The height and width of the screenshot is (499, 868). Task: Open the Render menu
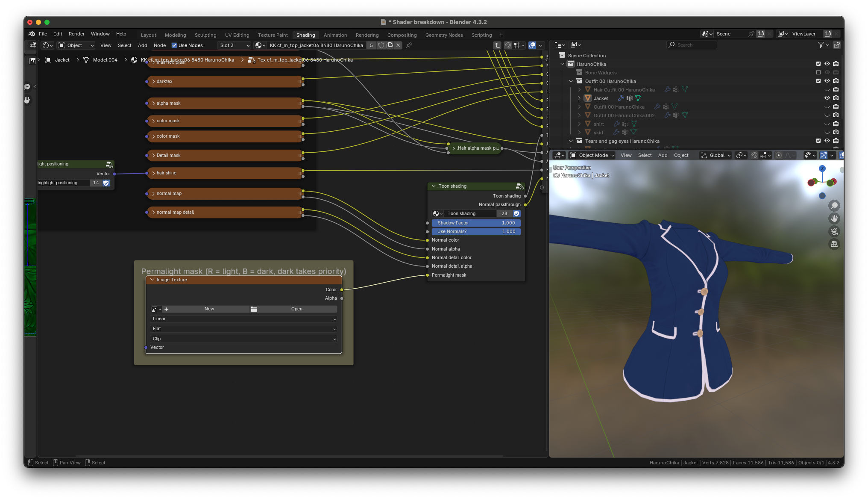76,34
